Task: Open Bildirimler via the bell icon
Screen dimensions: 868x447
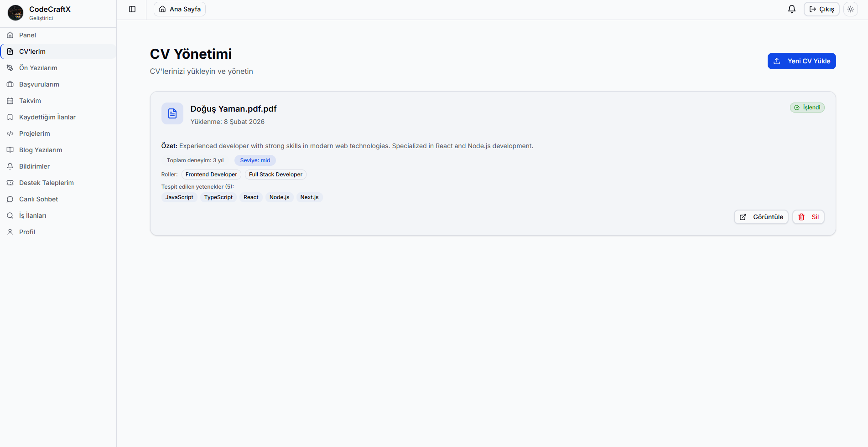Action: coord(10,166)
